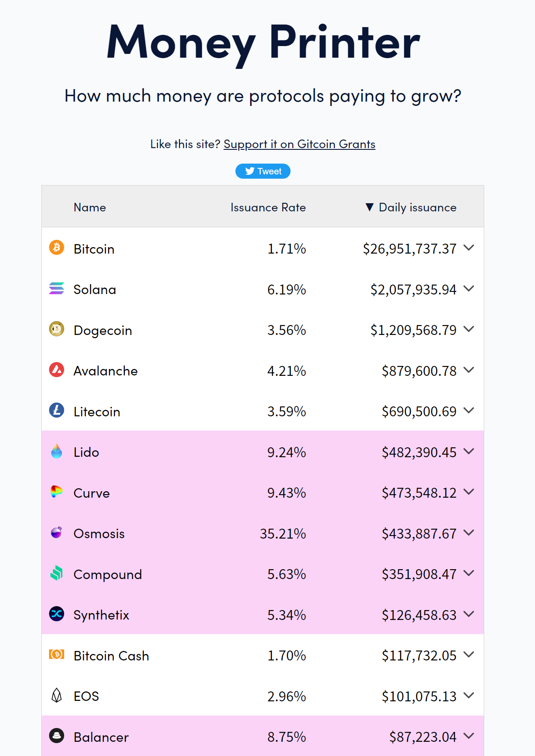Screen dimensions: 535x756
Task: Open Support it on Gitcoin Grants link
Action: pos(299,144)
